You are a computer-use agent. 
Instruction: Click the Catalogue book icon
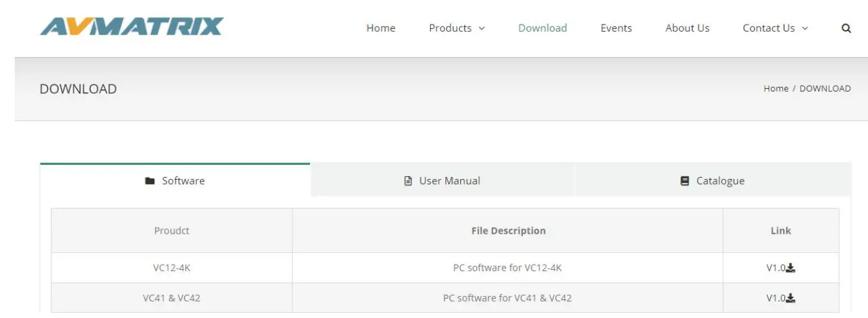tap(685, 181)
